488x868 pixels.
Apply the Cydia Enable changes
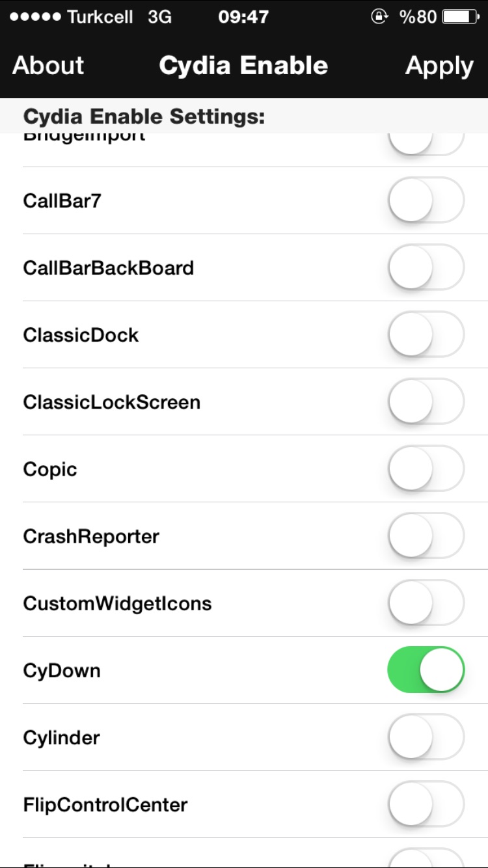pyautogui.click(x=439, y=66)
